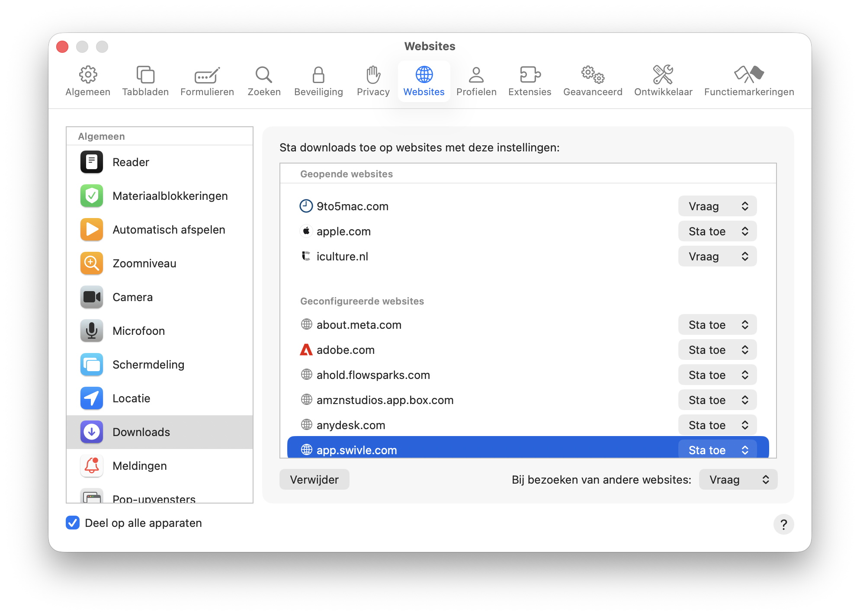This screenshot has height=616, width=860.
Task: Select the ahold.flowsparks.com row text
Action: [x=373, y=375]
